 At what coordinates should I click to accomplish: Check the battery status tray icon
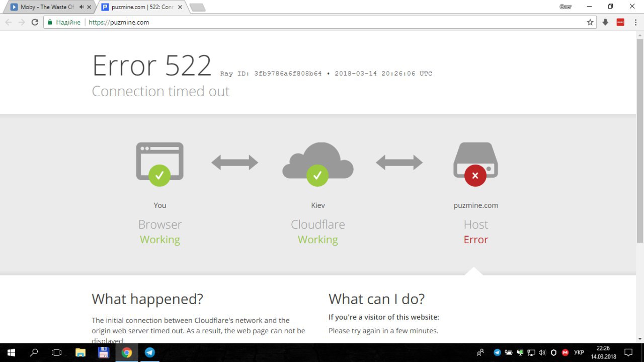coord(509,352)
